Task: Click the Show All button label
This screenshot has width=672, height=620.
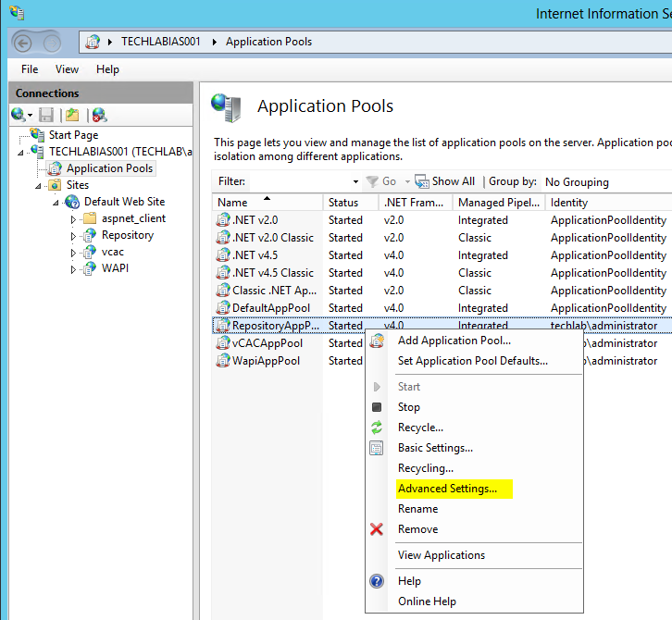Action: point(454,181)
